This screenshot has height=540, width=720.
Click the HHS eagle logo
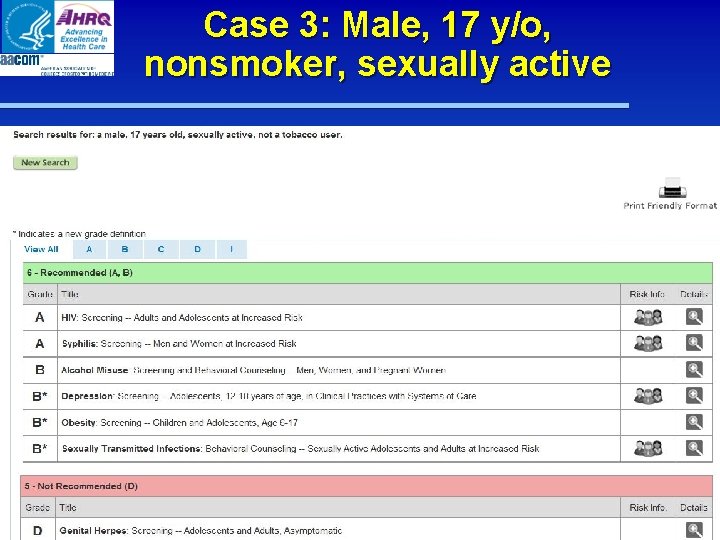pos(28,26)
